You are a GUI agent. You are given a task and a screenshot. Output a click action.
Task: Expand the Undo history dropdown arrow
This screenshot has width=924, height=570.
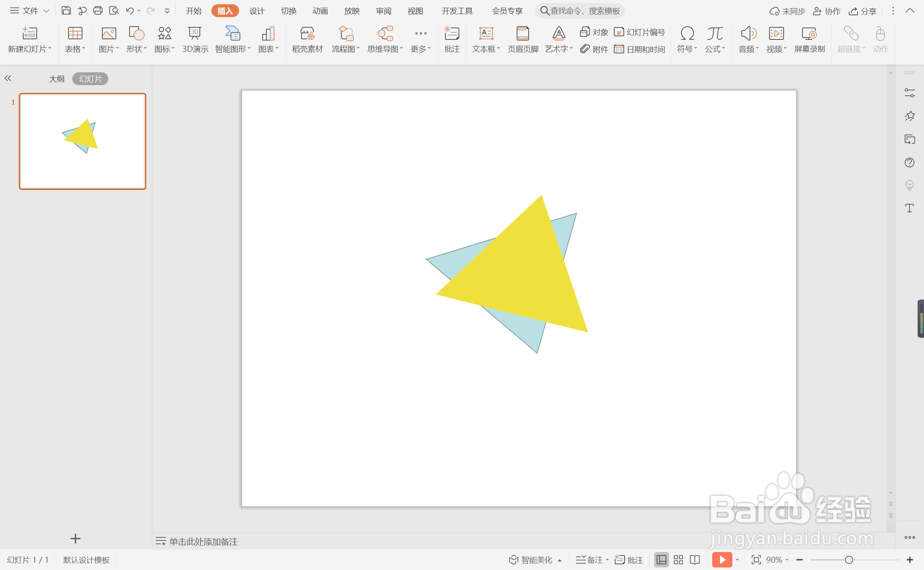click(x=139, y=11)
